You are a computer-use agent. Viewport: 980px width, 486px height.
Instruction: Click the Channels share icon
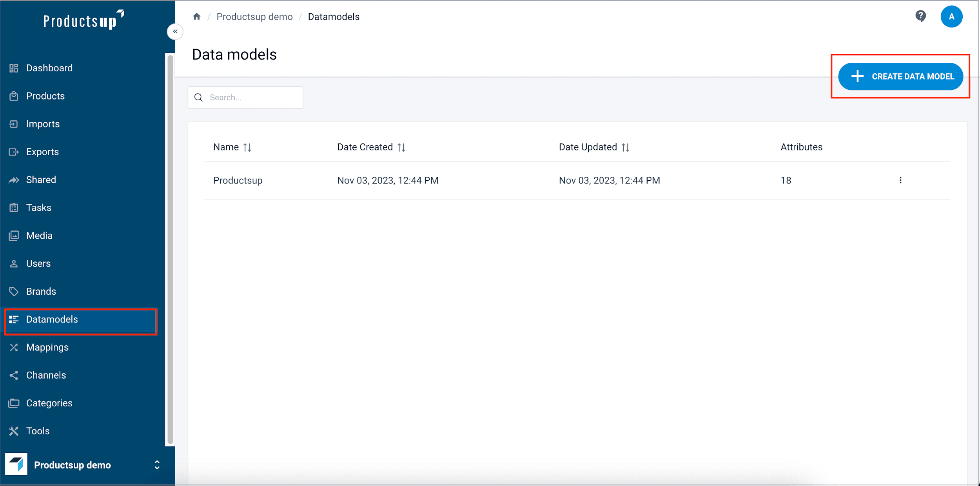coord(14,375)
